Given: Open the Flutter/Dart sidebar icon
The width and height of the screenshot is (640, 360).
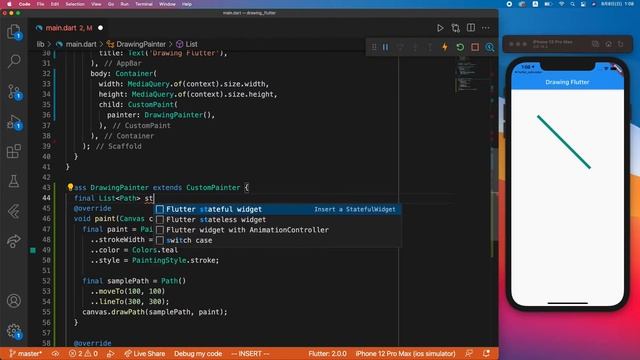Looking at the screenshot, I should coord(13,211).
